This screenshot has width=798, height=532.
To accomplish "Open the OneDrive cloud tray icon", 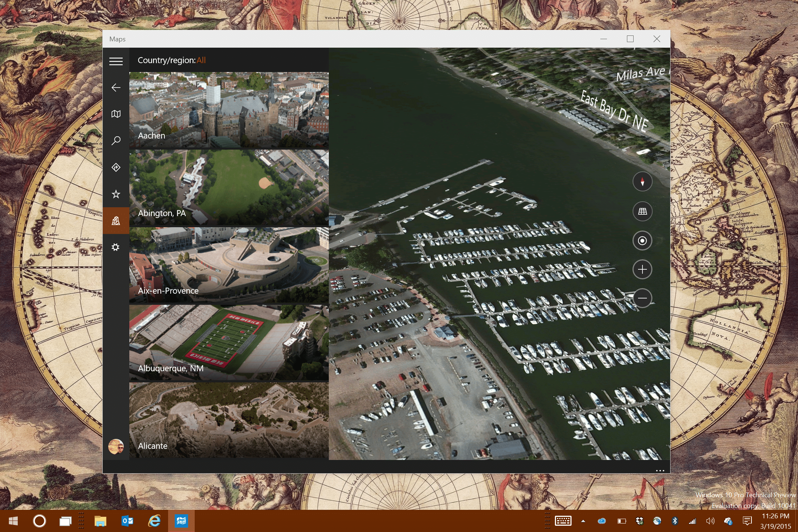I will click(728, 521).
